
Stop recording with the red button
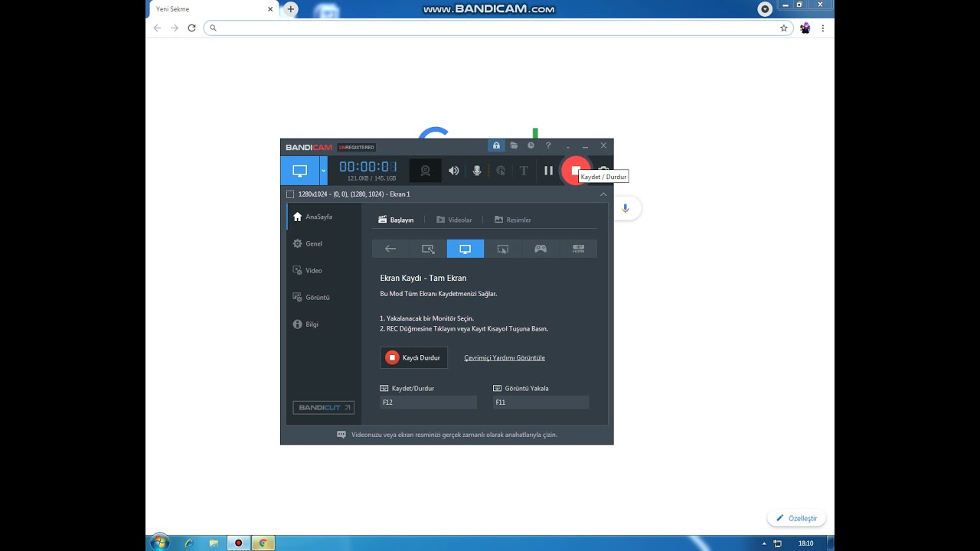tap(575, 171)
